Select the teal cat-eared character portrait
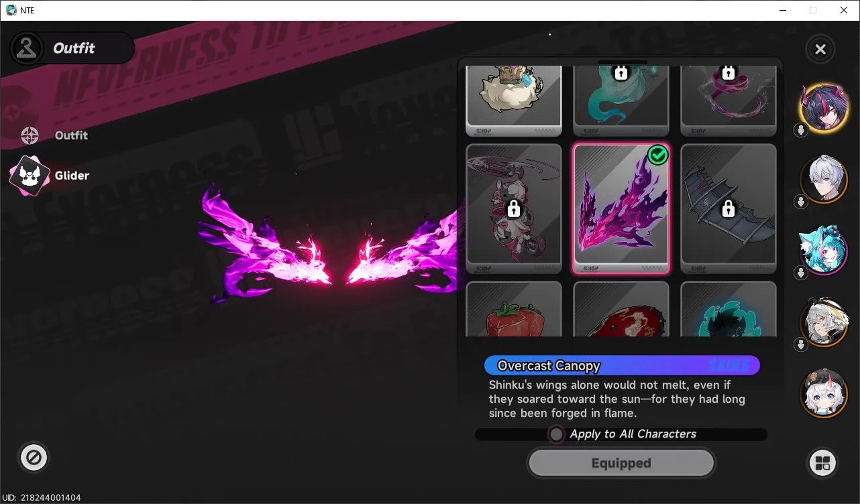Viewport: 860px width, 504px height. pyautogui.click(x=823, y=249)
